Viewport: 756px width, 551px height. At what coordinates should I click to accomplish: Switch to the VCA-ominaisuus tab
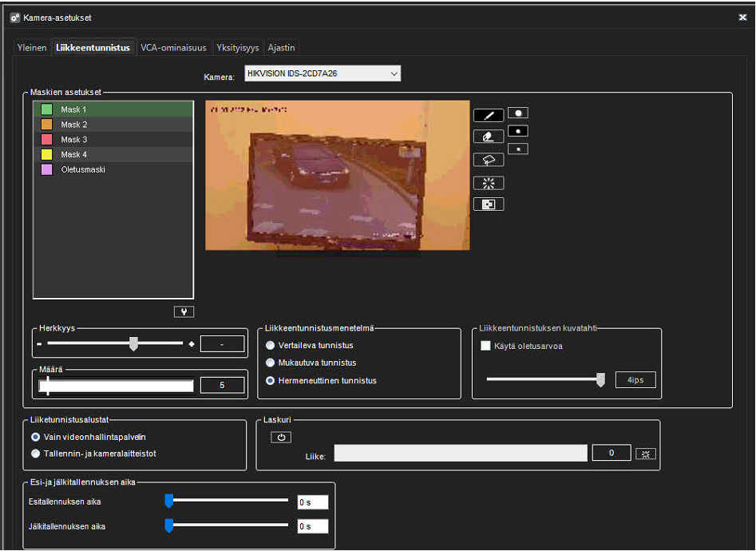(173, 48)
